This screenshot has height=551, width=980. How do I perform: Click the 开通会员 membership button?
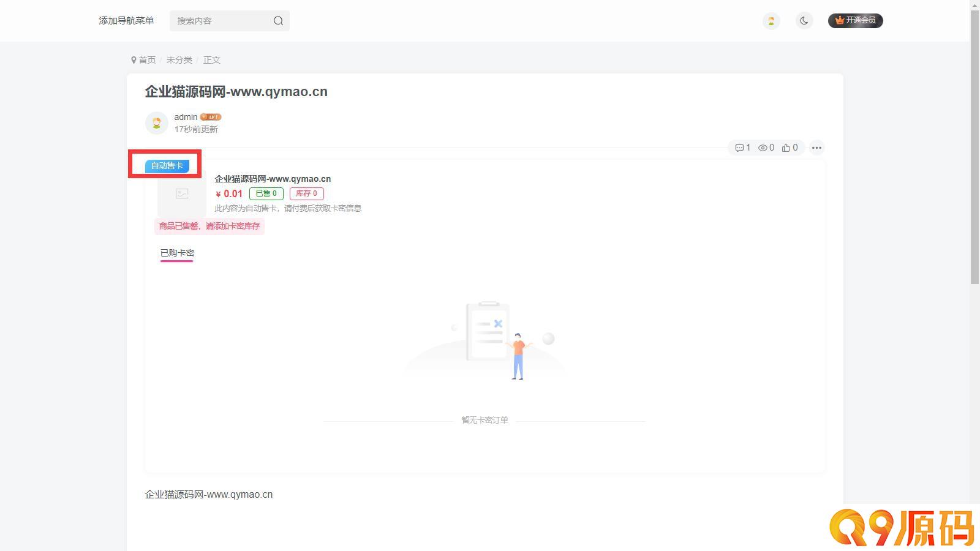click(x=856, y=21)
